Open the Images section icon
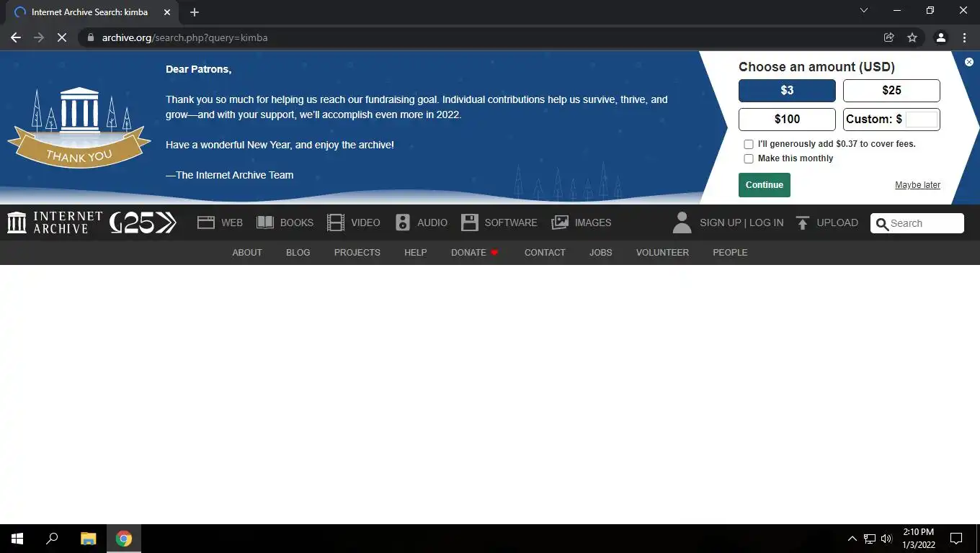Screen dimensions: 980x553 [560, 222]
